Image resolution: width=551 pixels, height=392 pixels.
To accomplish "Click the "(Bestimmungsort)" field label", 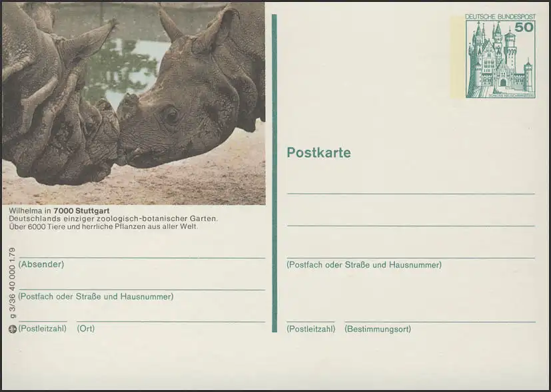I will 377,329.
